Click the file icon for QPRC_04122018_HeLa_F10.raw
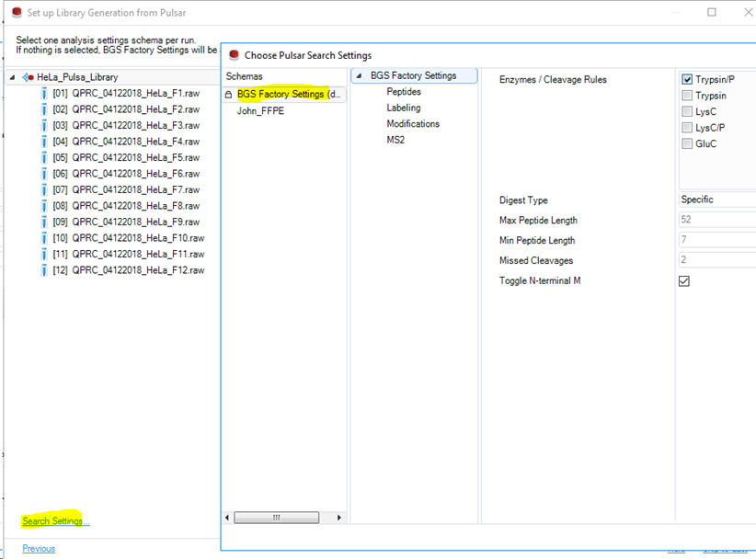 point(44,238)
